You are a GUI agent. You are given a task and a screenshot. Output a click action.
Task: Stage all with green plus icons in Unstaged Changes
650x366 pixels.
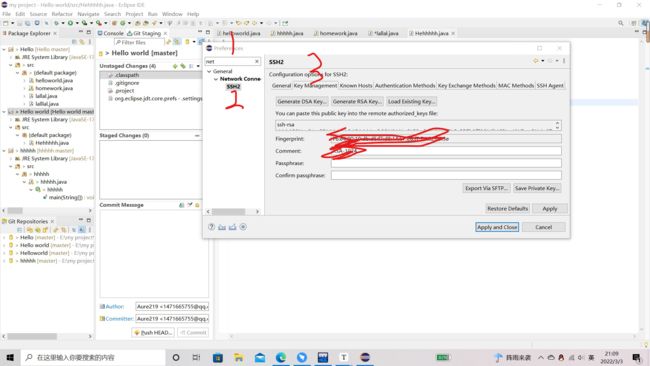pos(182,66)
